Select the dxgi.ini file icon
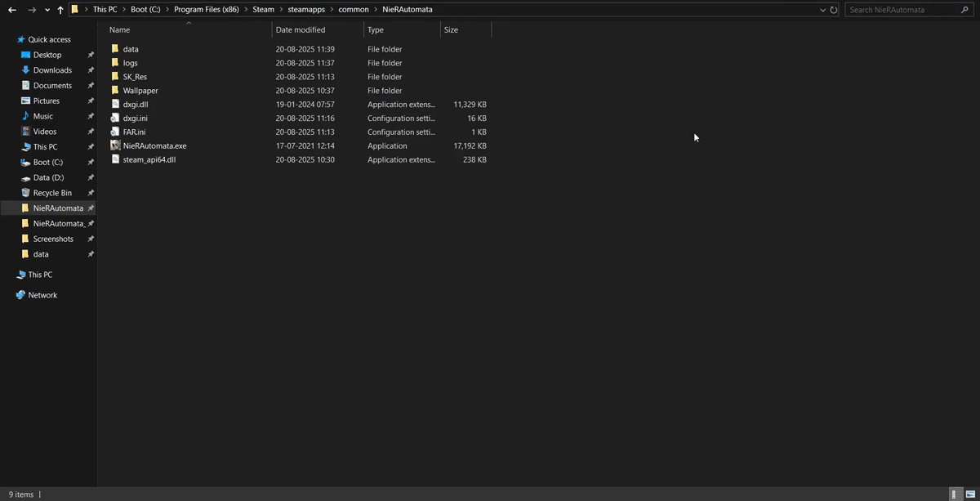Screen dimensions: 980x501 pyautogui.click(x=115, y=118)
